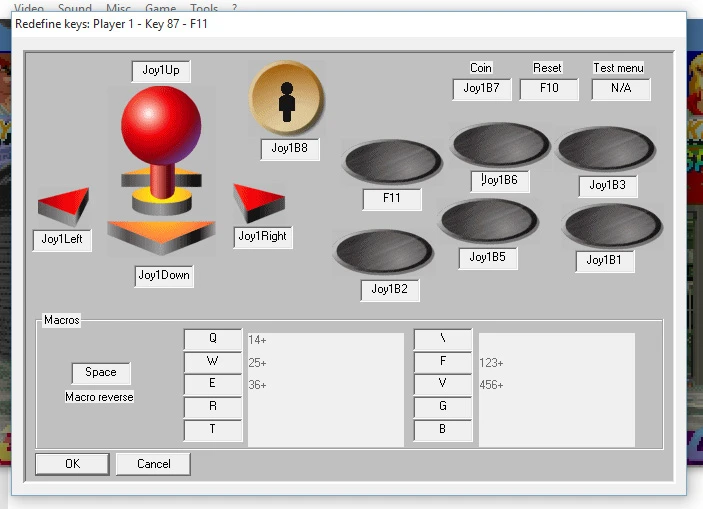Open the Game menu behind dialog
This screenshot has width=703, height=509.
161,8
